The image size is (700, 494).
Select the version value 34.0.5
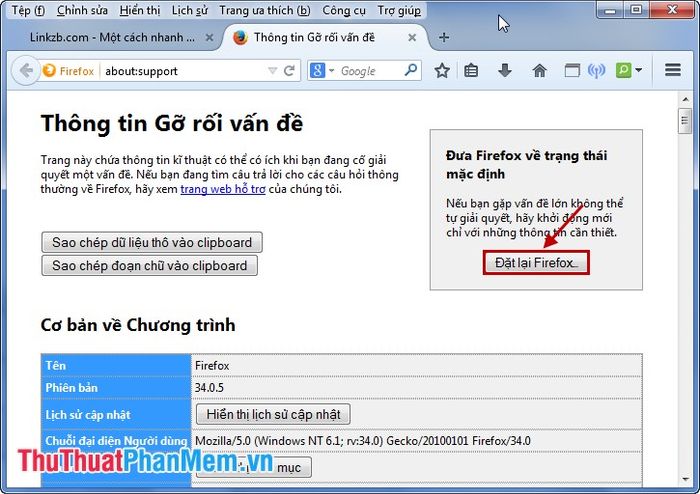coord(209,387)
